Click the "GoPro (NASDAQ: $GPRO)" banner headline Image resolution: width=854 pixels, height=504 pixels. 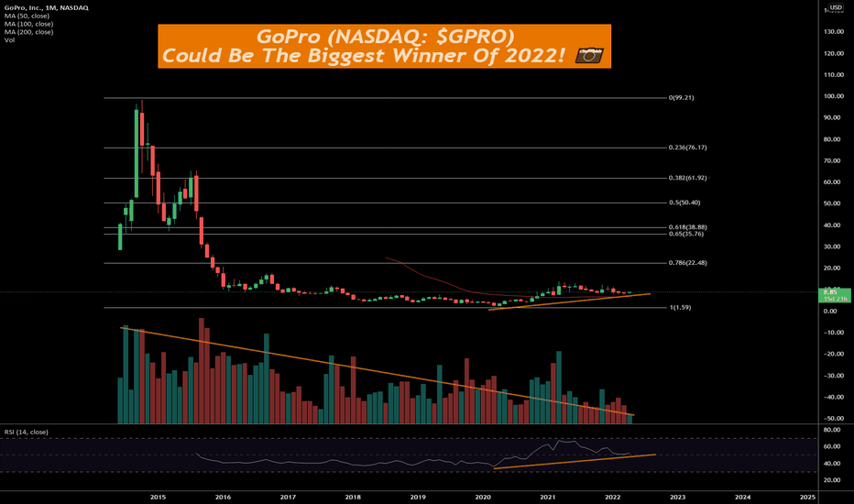[385, 37]
